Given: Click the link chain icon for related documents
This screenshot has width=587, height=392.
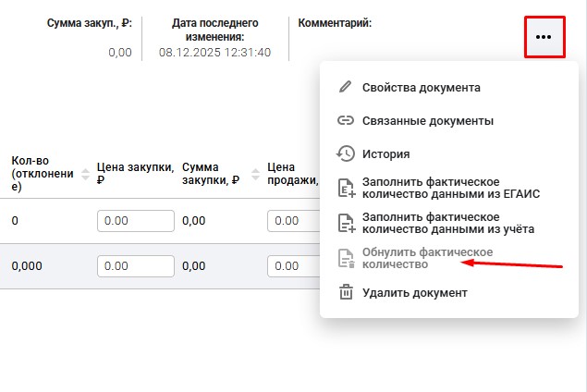Looking at the screenshot, I should tap(345, 120).
